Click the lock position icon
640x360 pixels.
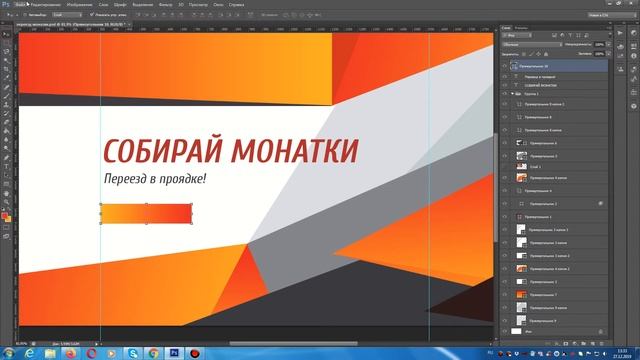(x=538, y=54)
